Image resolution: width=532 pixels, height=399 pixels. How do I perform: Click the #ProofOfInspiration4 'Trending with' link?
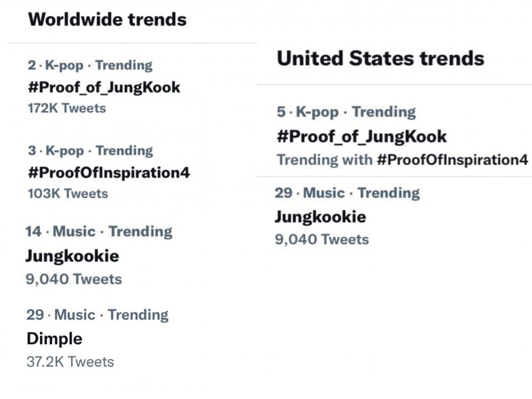(x=452, y=160)
